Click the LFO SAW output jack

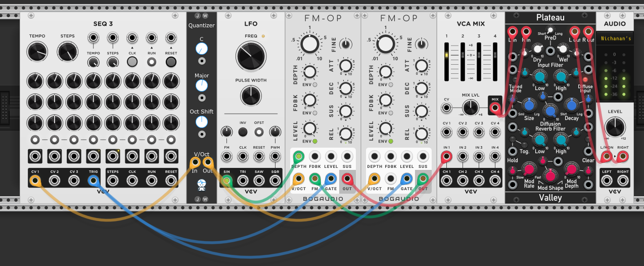point(259,181)
